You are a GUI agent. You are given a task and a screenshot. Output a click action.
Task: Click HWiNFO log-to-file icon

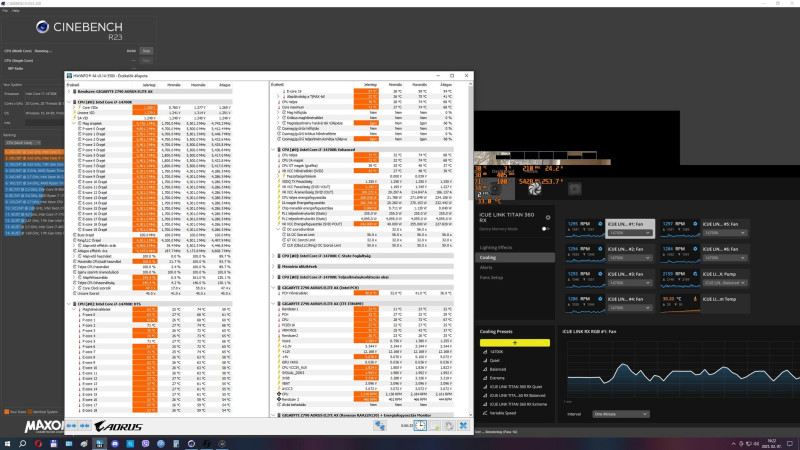pyautogui.click(x=435, y=426)
